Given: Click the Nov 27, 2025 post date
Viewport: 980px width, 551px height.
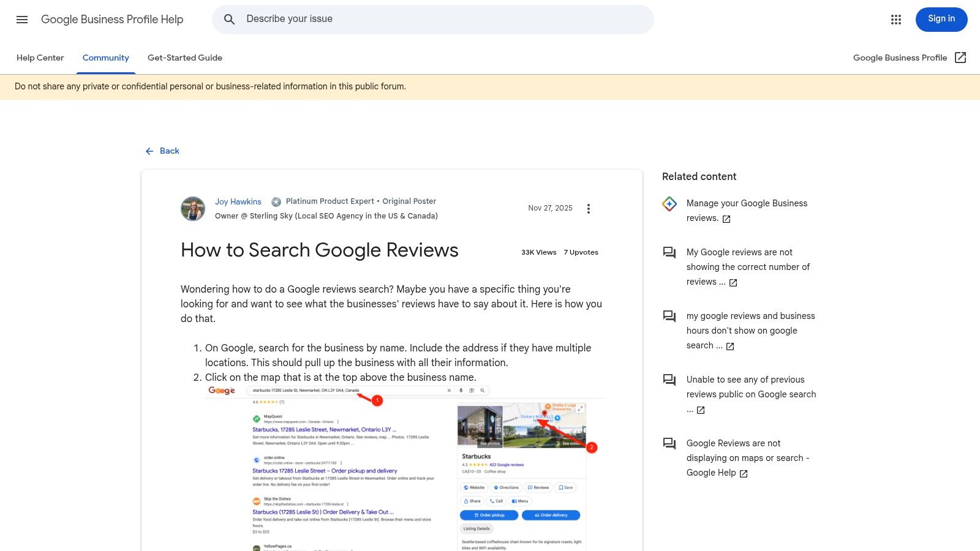Looking at the screenshot, I should click(x=550, y=208).
